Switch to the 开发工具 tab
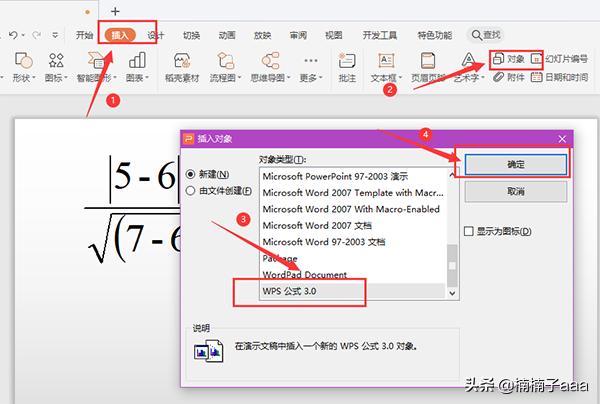The image size is (600, 404). pyautogui.click(x=380, y=35)
